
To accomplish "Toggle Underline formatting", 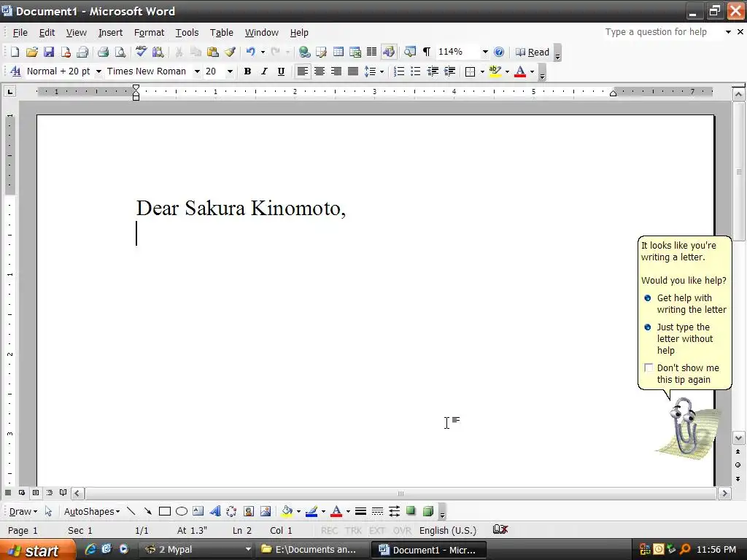I will 281,71.
